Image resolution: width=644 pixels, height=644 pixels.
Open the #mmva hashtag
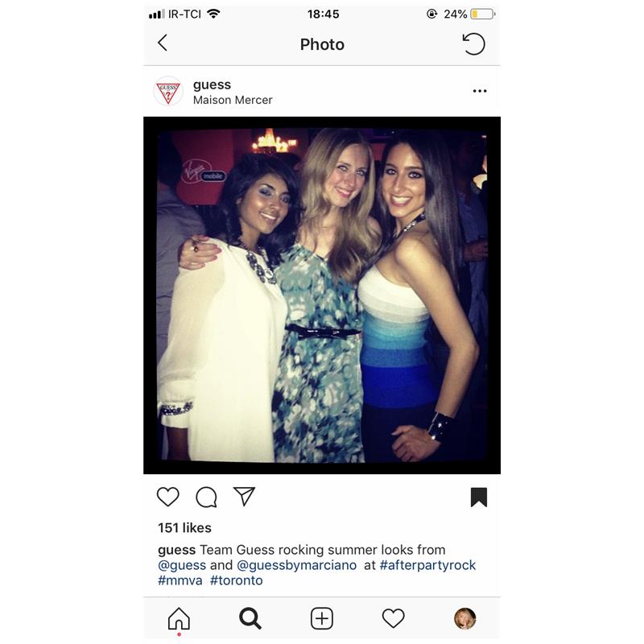tap(180, 580)
